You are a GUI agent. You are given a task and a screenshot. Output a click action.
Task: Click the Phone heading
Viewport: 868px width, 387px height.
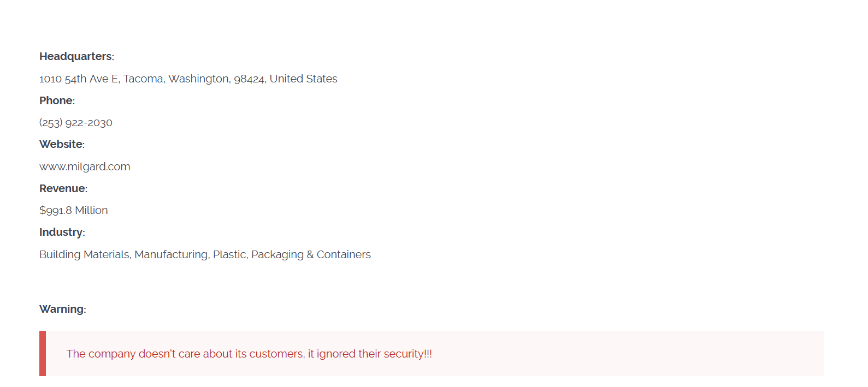tap(56, 100)
